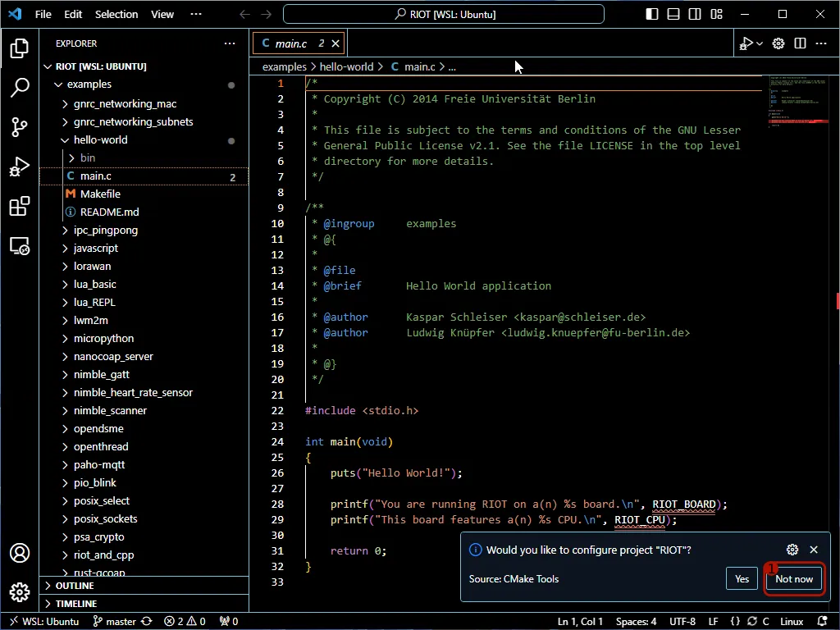Open the Search view
Viewport: 840px width, 630px height.
[x=20, y=88]
